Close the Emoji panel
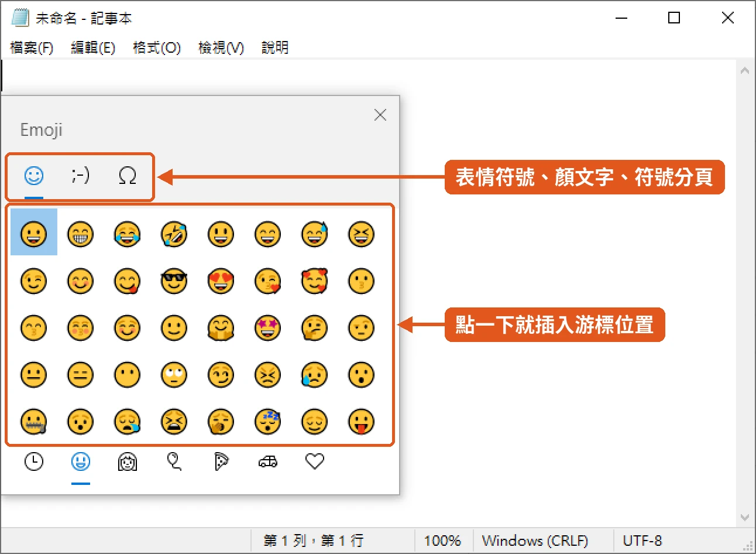 [380, 115]
